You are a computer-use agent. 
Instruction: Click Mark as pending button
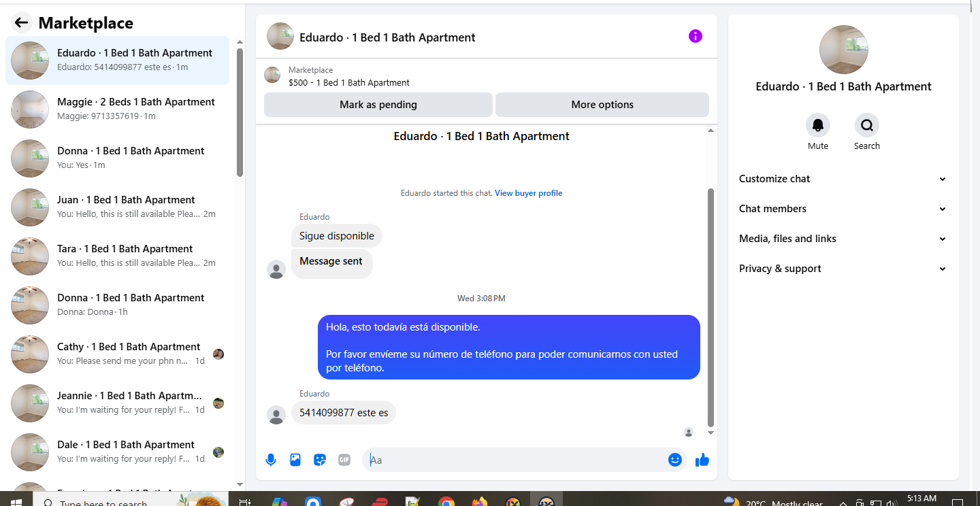[378, 105]
